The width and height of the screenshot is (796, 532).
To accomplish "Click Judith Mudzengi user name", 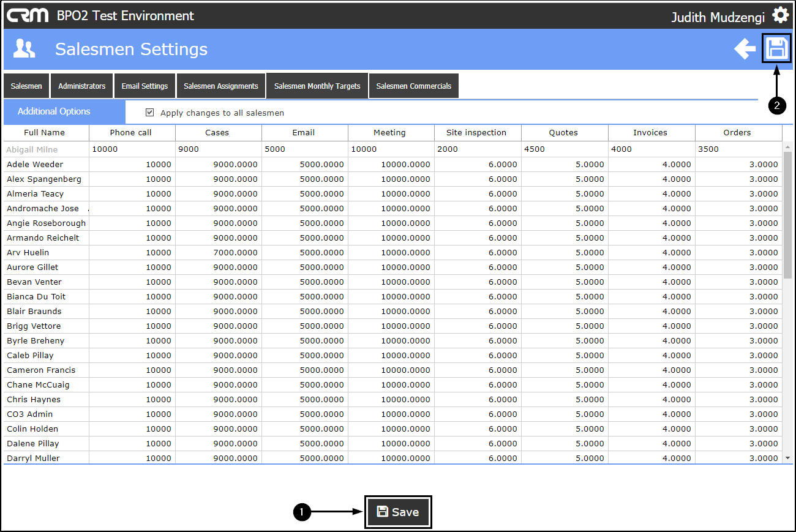I will click(x=718, y=17).
